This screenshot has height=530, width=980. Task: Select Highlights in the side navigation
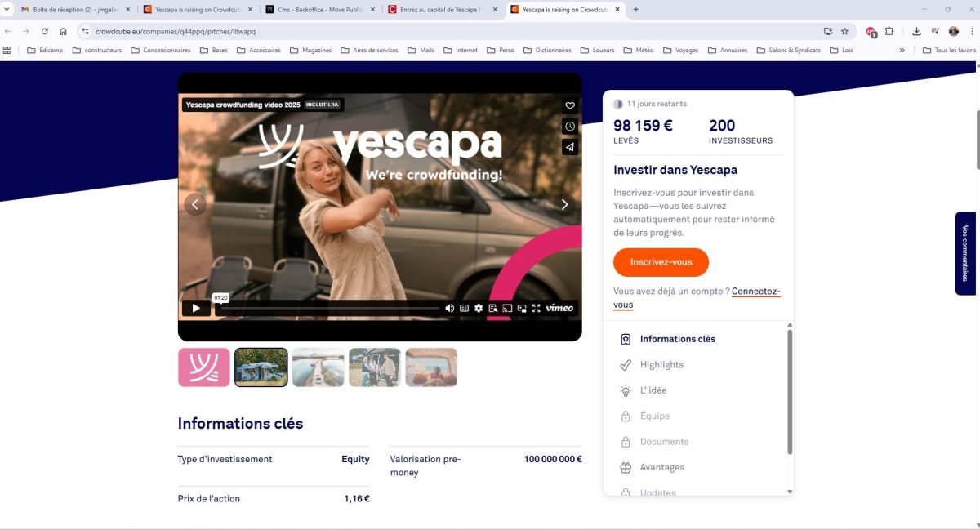click(661, 364)
